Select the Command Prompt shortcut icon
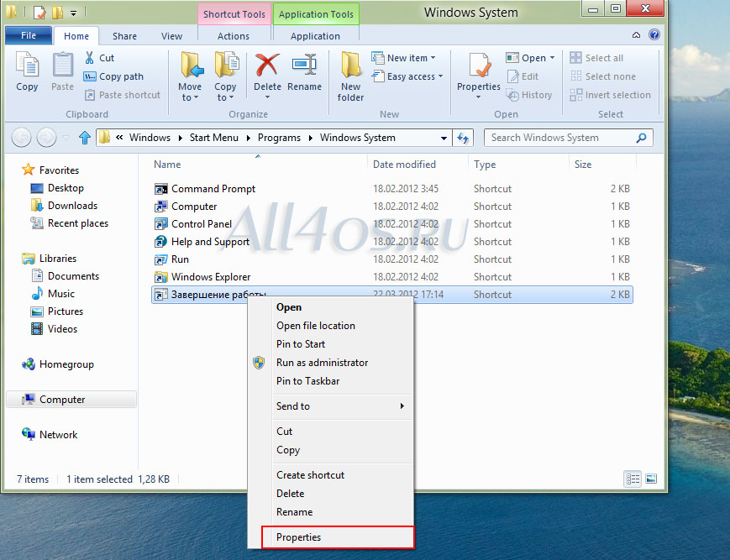 tap(160, 189)
